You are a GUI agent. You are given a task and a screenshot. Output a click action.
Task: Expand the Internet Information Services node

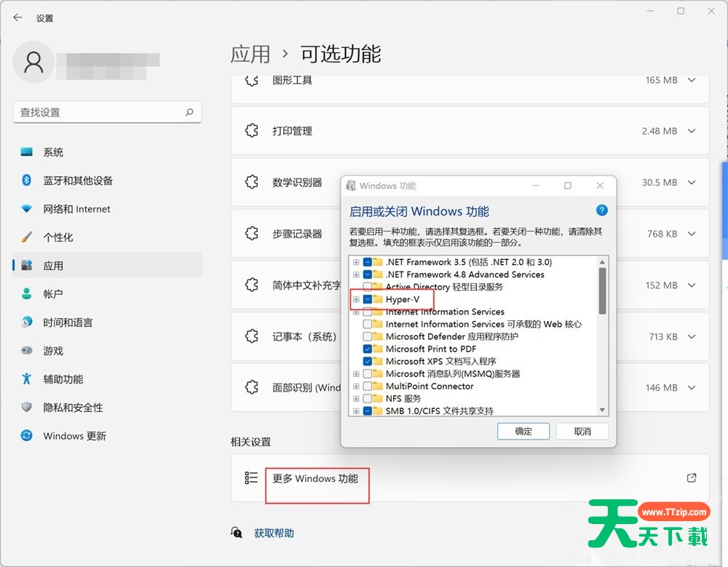click(x=355, y=312)
